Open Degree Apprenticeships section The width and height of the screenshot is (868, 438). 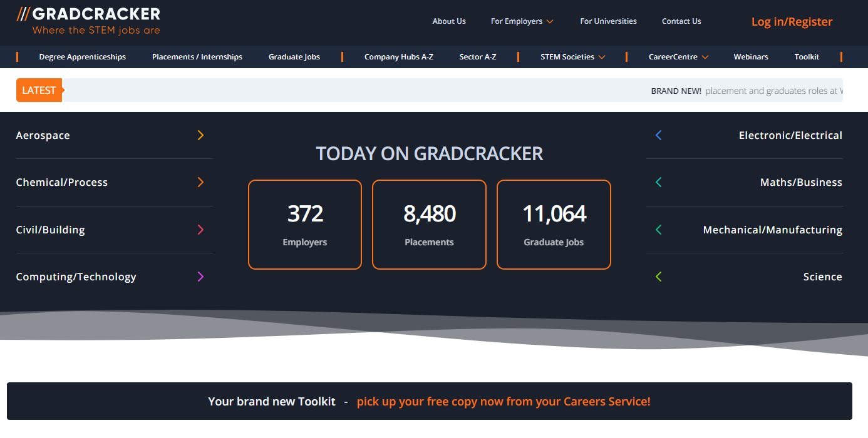pyautogui.click(x=83, y=57)
